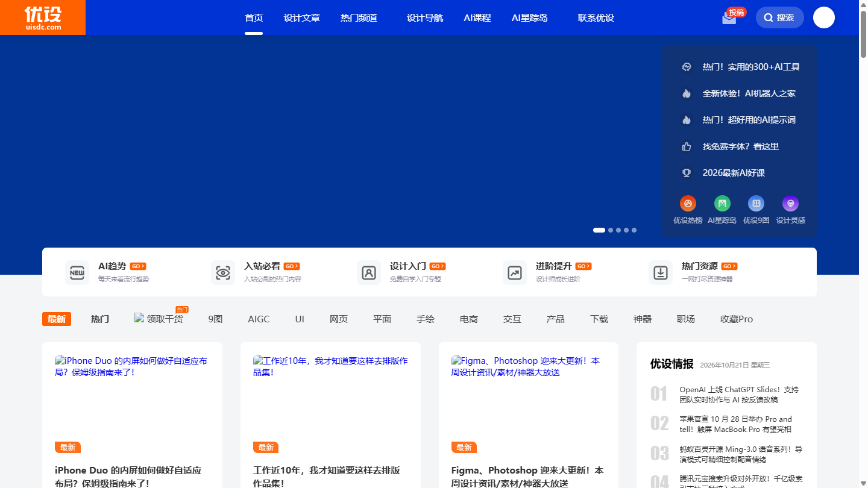Open AI课程 navigation item
This screenshot has width=868, height=488.
[477, 17]
